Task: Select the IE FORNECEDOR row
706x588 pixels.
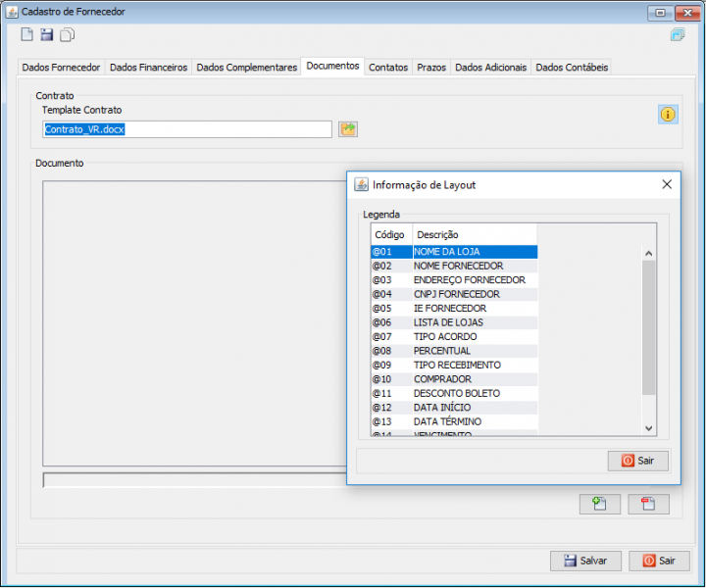Action: point(454,309)
